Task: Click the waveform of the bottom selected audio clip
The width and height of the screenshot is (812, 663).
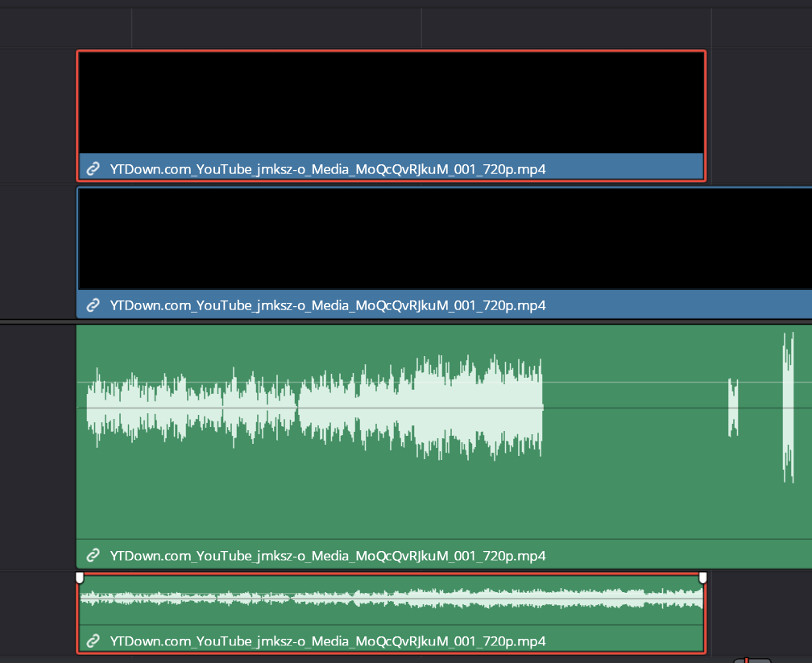Action: tap(391, 599)
